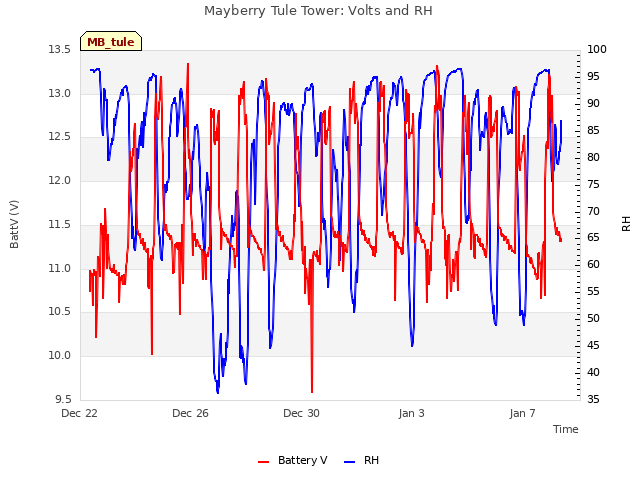Click the 12.5 left axis value
Image resolution: width=640 pixels, height=480 pixels.
point(60,137)
